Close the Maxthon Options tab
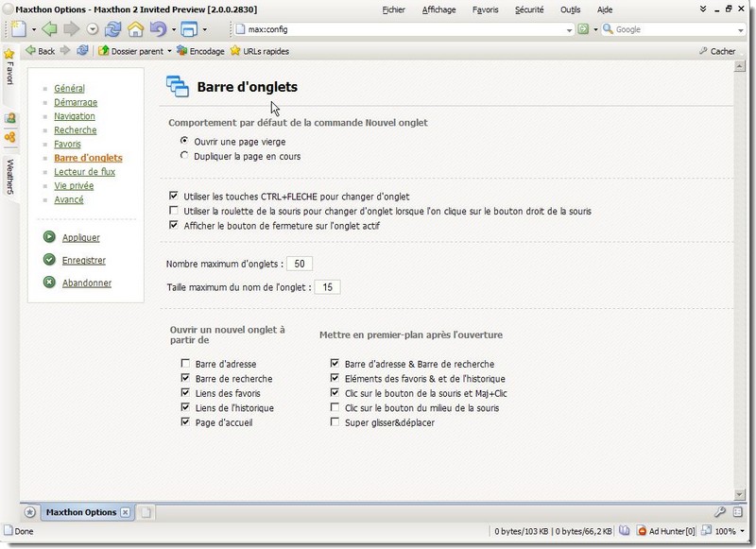The height and width of the screenshot is (549, 756). tap(125, 512)
